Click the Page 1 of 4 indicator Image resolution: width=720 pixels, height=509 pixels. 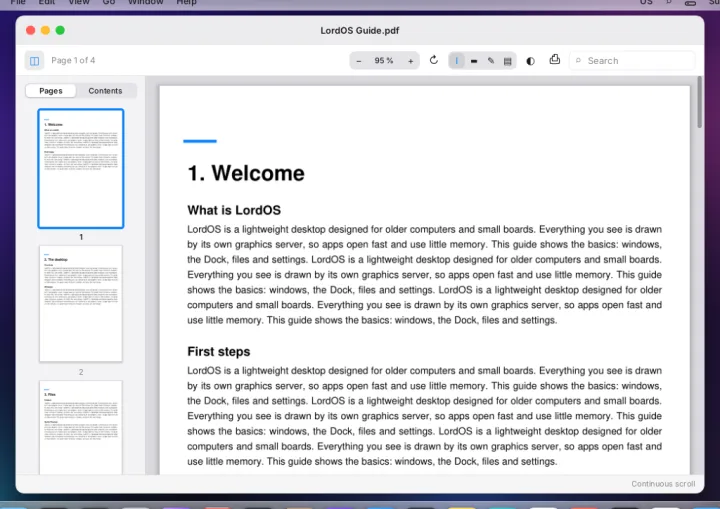click(73, 61)
